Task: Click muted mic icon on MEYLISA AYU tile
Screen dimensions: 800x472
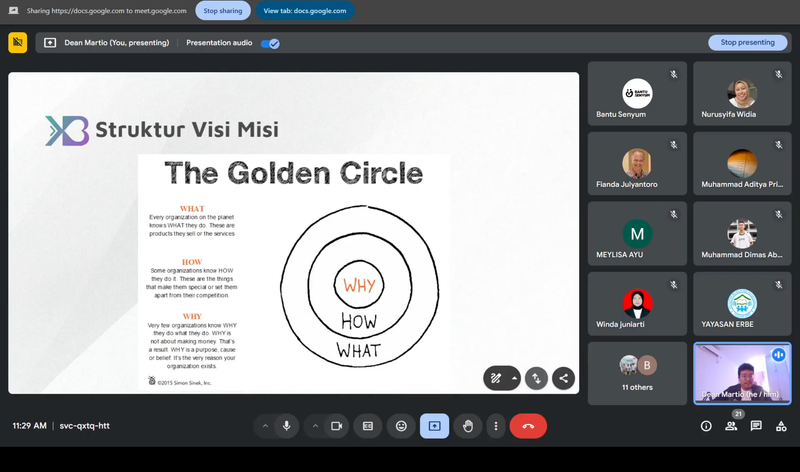Action: [674, 214]
